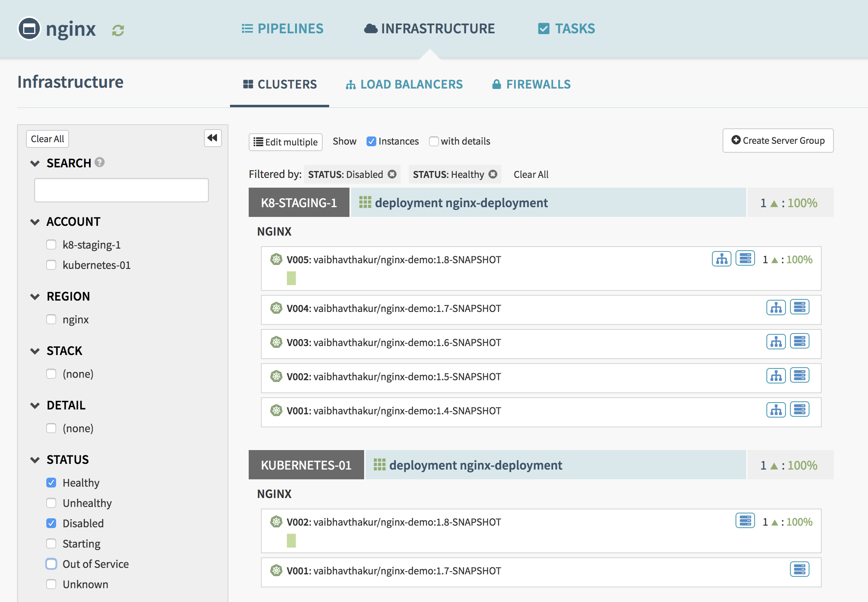Uncheck the Show Instances checkbox

coord(371,141)
